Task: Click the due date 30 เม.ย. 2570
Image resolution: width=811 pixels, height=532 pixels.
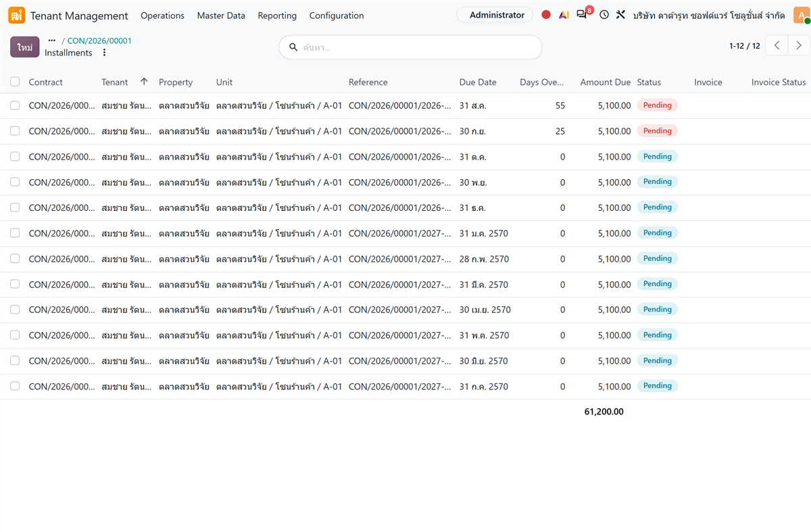Action: coord(485,310)
